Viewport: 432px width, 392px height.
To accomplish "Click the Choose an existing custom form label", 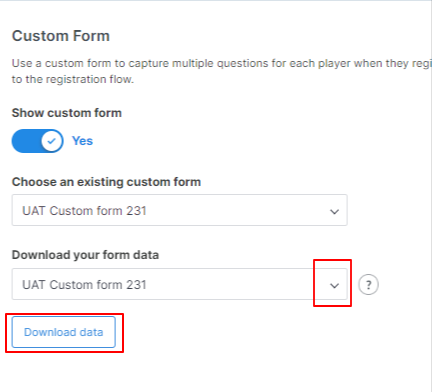I will point(106,182).
